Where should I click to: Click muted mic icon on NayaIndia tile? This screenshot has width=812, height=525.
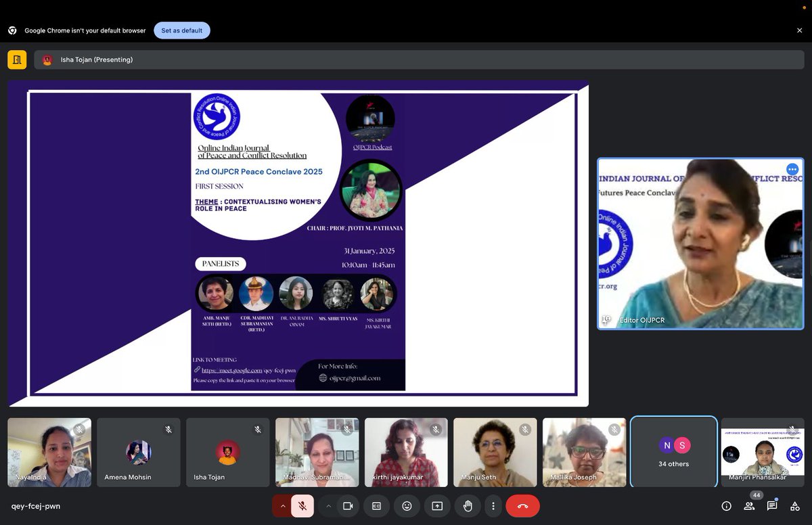[79, 430]
